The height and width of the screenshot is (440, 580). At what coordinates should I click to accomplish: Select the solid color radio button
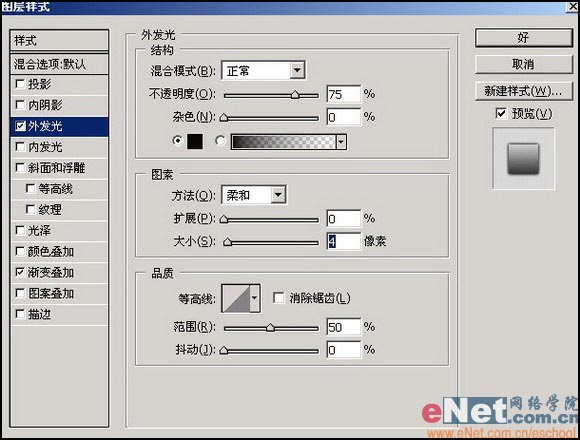(178, 141)
